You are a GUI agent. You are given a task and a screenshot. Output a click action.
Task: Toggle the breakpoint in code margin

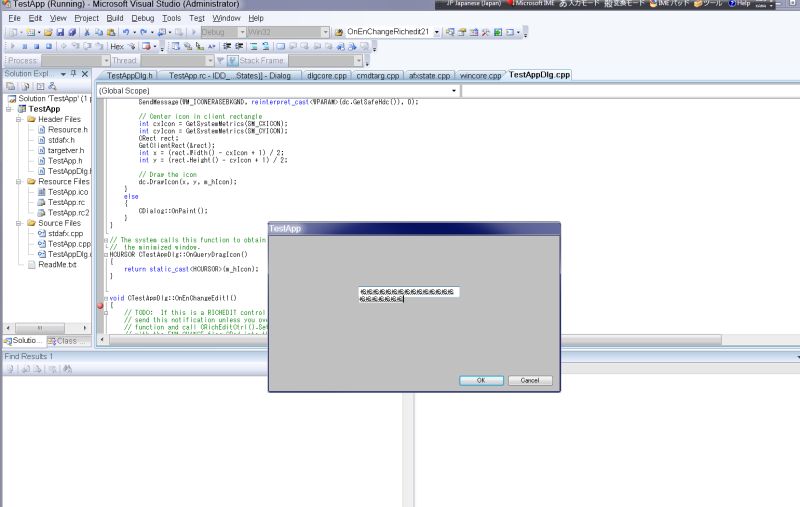pyautogui.click(x=101, y=306)
